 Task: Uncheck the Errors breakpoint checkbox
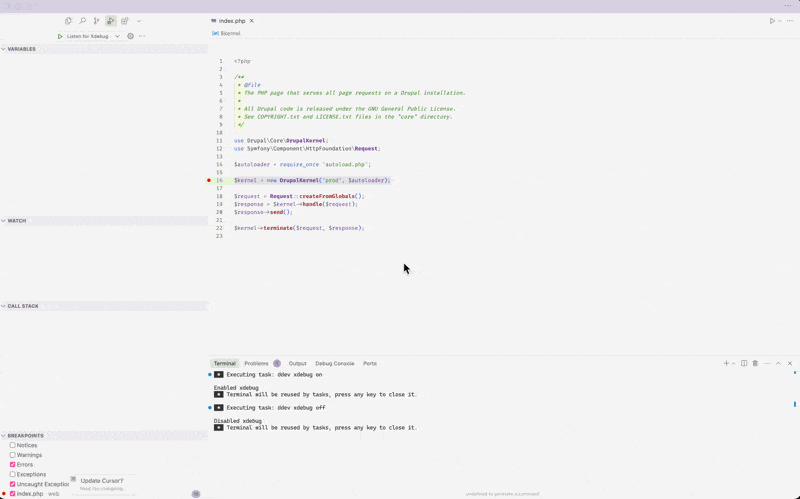coord(13,464)
